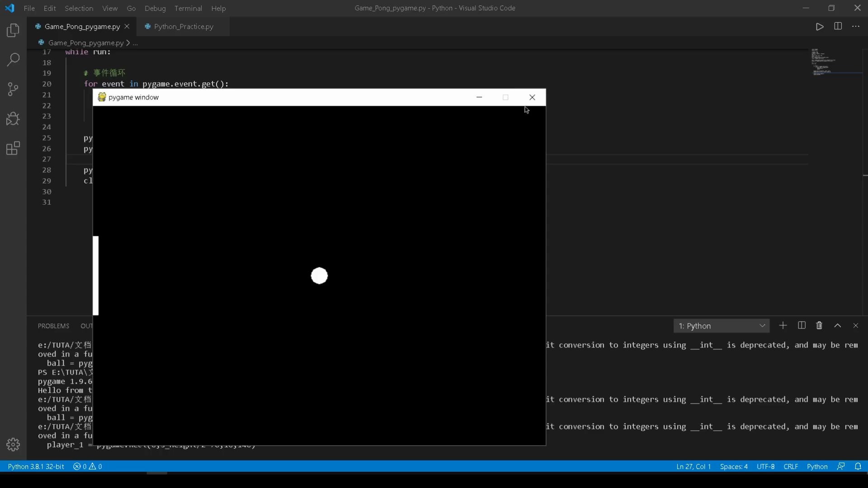Image resolution: width=868 pixels, height=488 pixels.
Task: Create new terminal with plus icon
Action: point(783,326)
